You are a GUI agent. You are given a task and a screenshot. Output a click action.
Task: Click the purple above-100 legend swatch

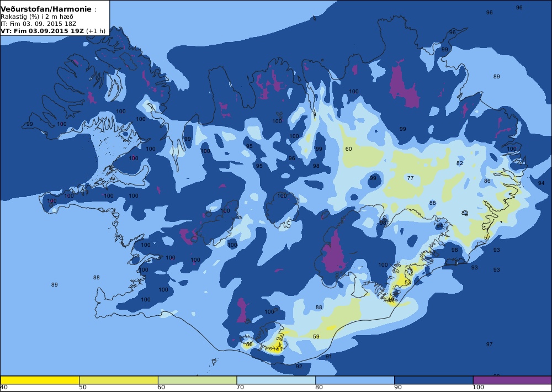(x=513, y=380)
